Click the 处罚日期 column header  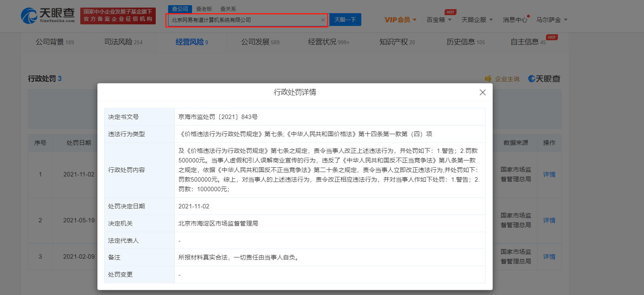79,143
